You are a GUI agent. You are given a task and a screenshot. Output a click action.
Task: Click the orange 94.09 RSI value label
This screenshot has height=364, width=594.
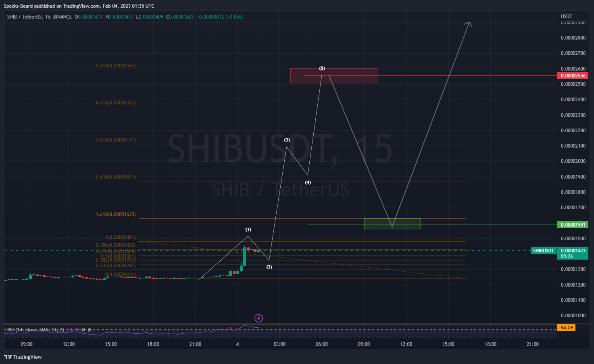tap(566, 328)
